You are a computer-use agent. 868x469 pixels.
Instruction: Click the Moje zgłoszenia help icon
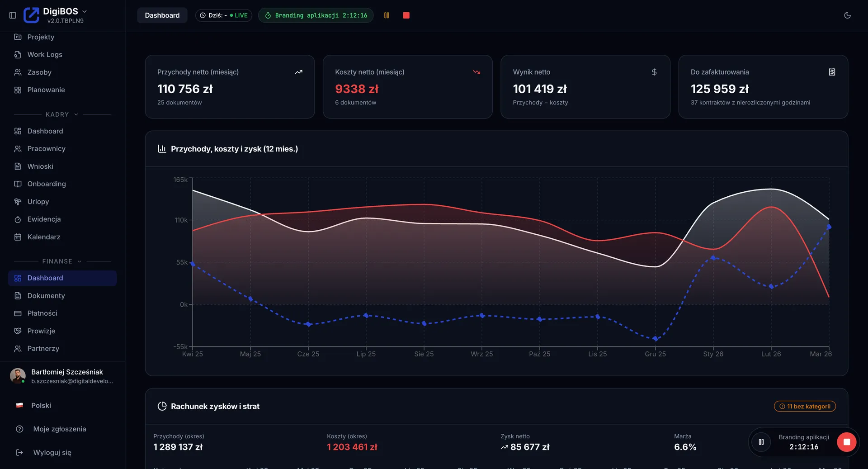(19, 429)
